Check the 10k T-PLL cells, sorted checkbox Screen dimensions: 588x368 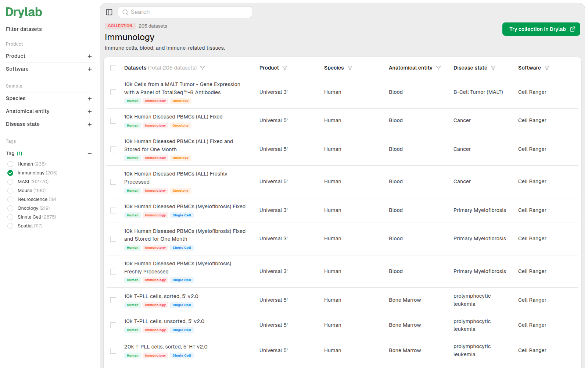pos(113,300)
